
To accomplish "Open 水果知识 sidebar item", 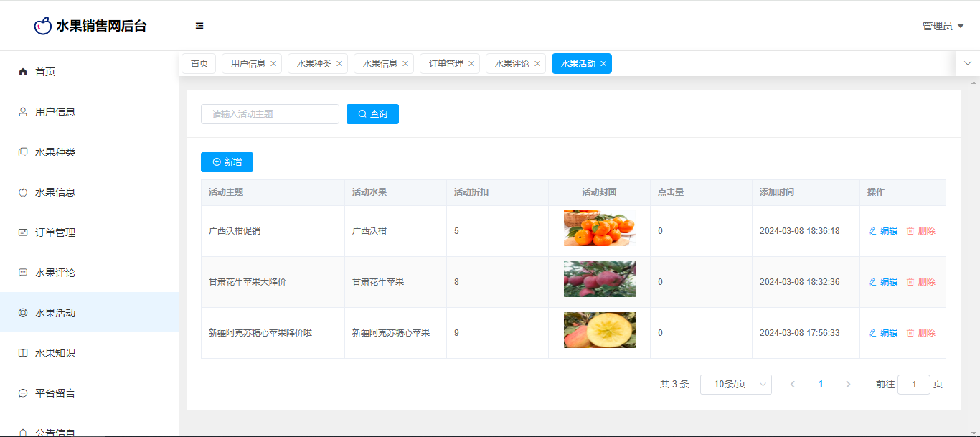I will (x=55, y=353).
